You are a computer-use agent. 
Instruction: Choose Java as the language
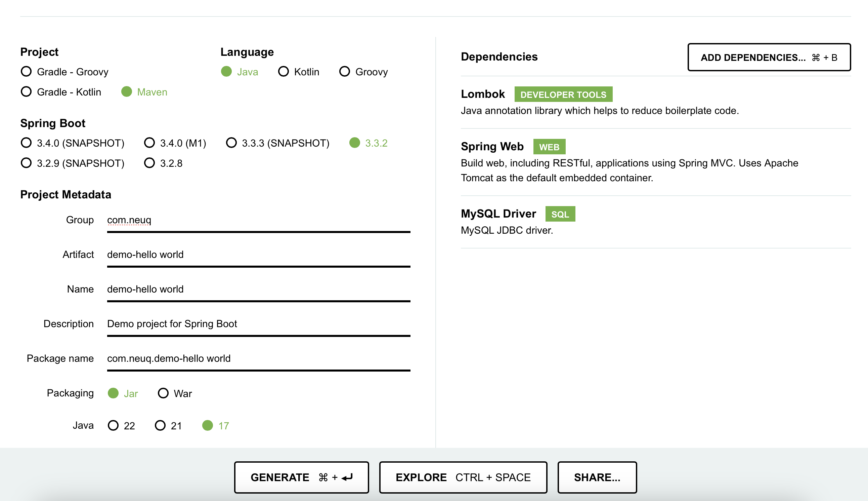[240, 72]
